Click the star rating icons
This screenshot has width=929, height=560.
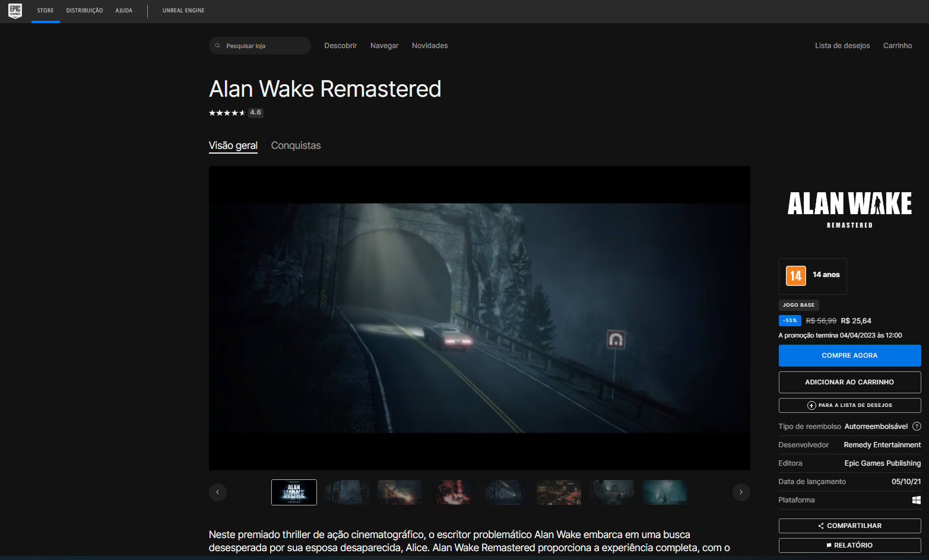click(x=227, y=113)
